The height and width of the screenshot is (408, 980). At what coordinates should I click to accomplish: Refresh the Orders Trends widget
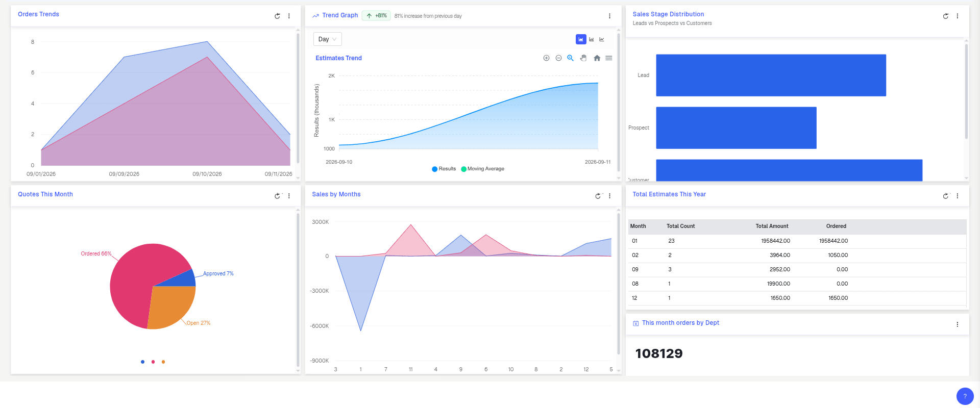click(277, 16)
